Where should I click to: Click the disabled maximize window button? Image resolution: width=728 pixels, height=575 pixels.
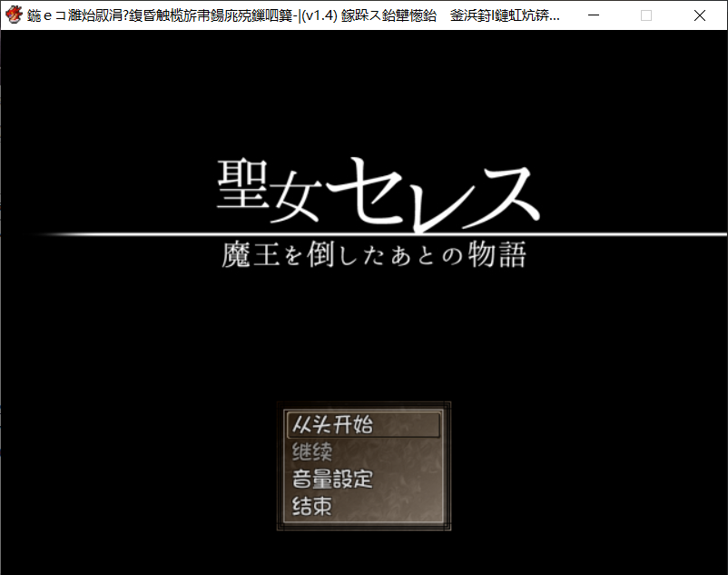pos(645,15)
